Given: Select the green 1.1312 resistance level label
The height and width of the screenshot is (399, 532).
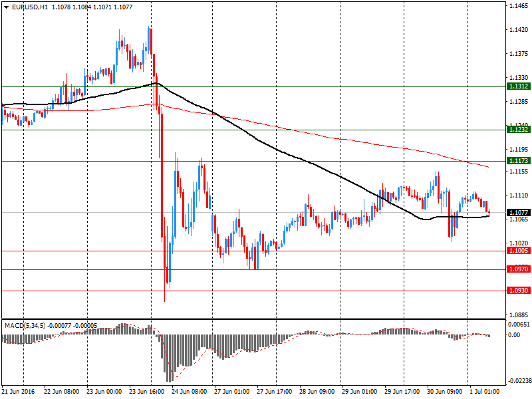Looking at the screenshot, I should [518, 86].
